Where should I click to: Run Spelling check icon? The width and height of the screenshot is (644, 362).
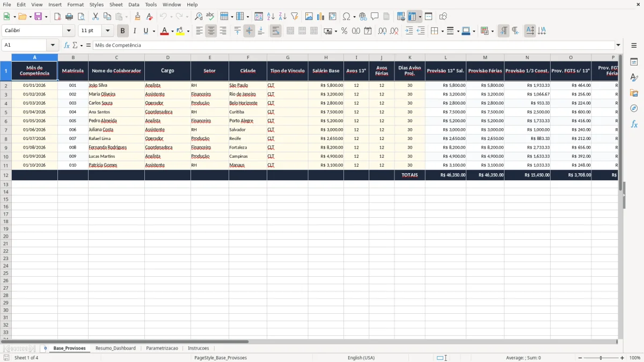click(x=210, y=17)
